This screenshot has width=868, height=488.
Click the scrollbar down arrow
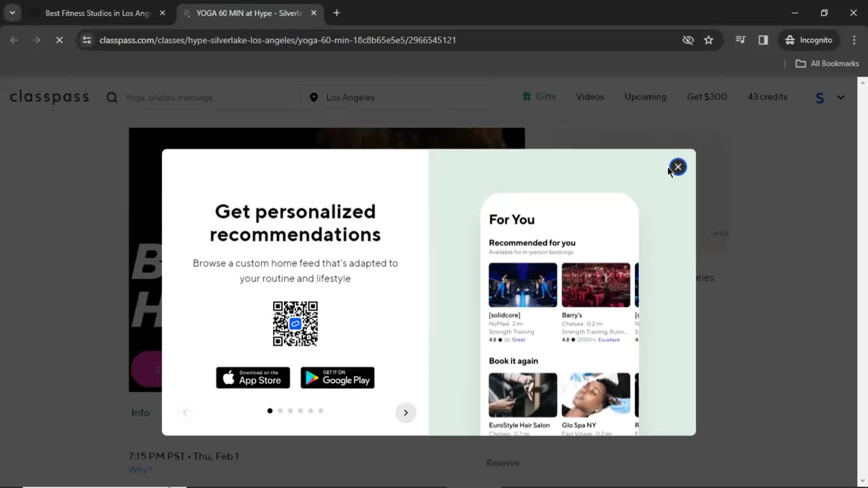point(863,481)
